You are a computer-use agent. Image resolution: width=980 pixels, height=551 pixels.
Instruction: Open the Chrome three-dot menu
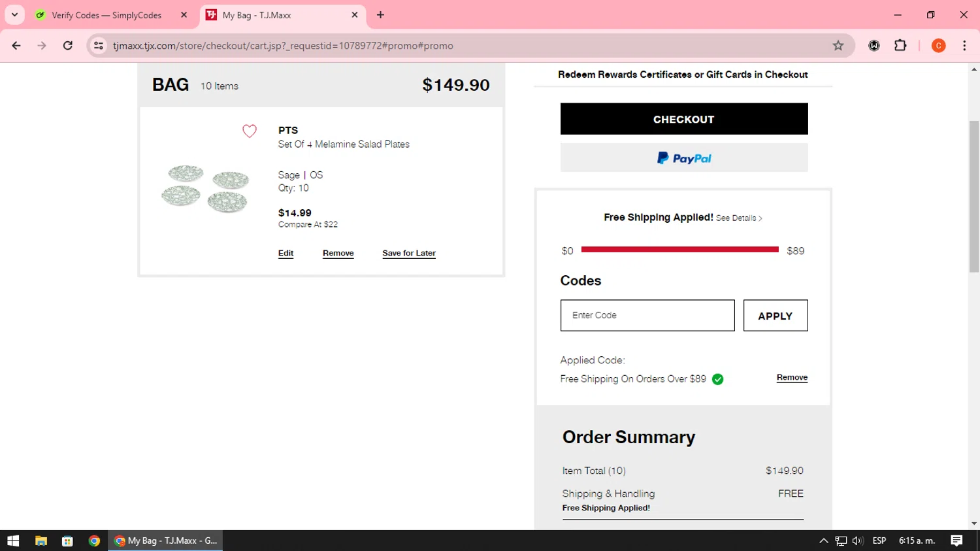(964, 46)
